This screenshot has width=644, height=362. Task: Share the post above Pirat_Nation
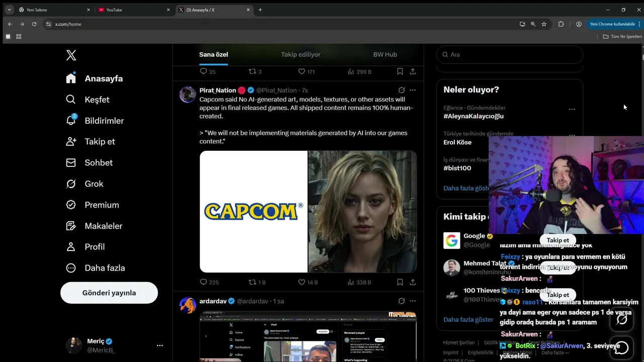[x=413, y=71]
